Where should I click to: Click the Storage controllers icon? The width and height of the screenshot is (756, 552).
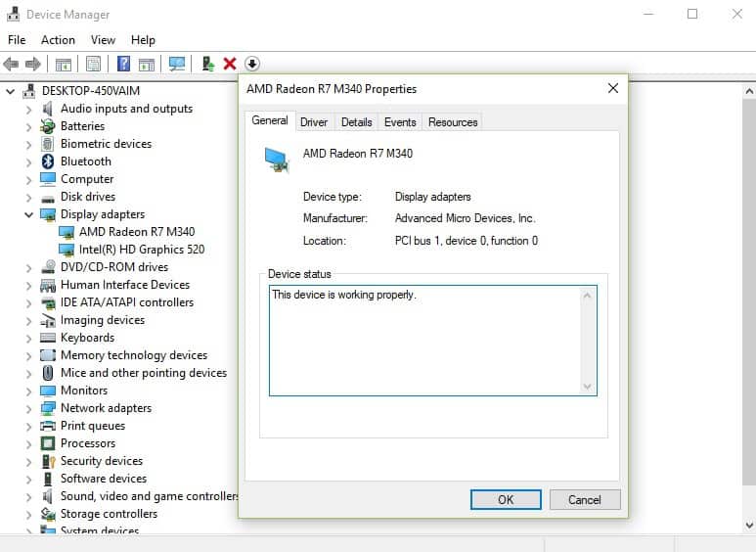pos(48,514)
